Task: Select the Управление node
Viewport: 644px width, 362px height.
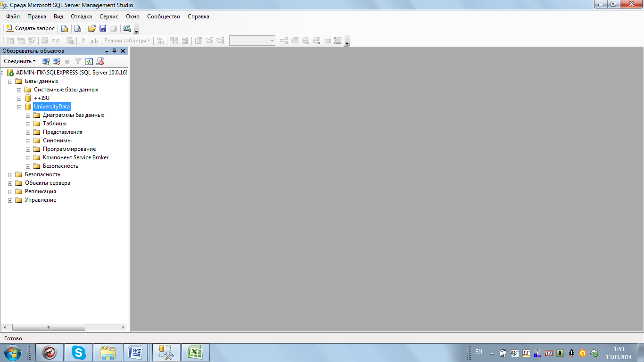Action: click(x=41, y=200)
